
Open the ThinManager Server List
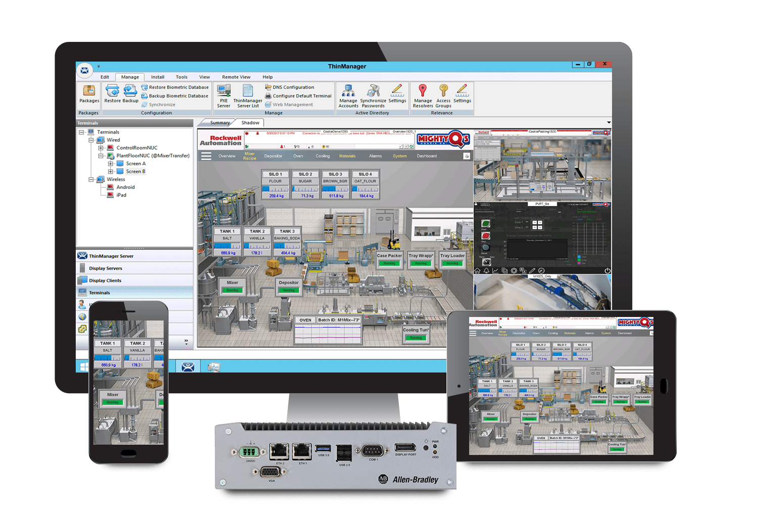tap(248, 96)
